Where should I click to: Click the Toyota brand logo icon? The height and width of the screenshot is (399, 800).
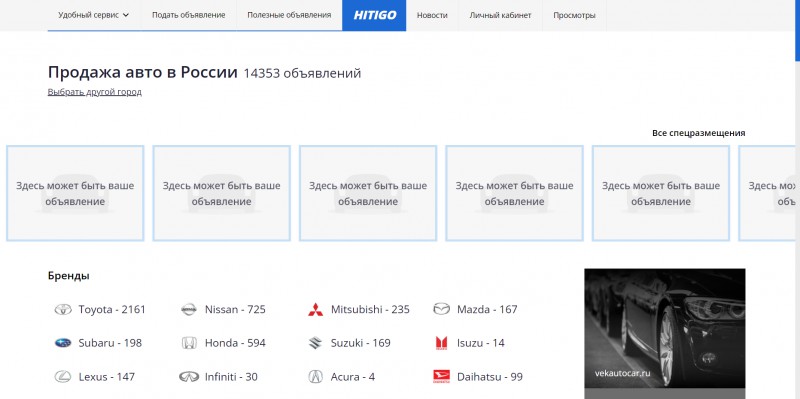63,309
